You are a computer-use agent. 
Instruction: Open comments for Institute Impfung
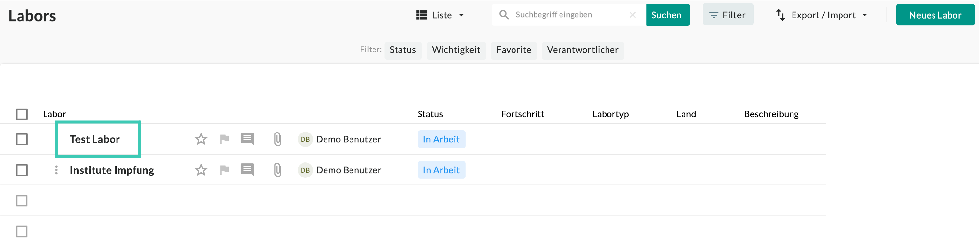(x=247, y=170)
